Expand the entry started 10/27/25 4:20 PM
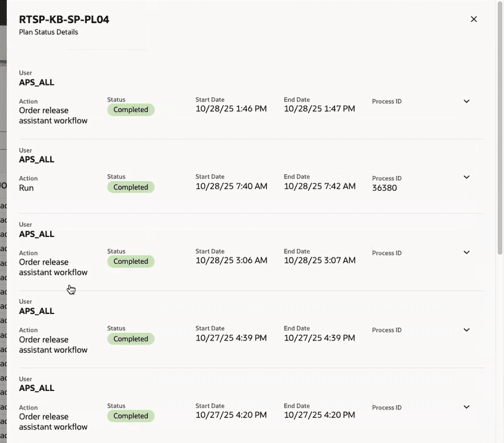The height and width of the screenshot is (443, 504). point(467,407)
